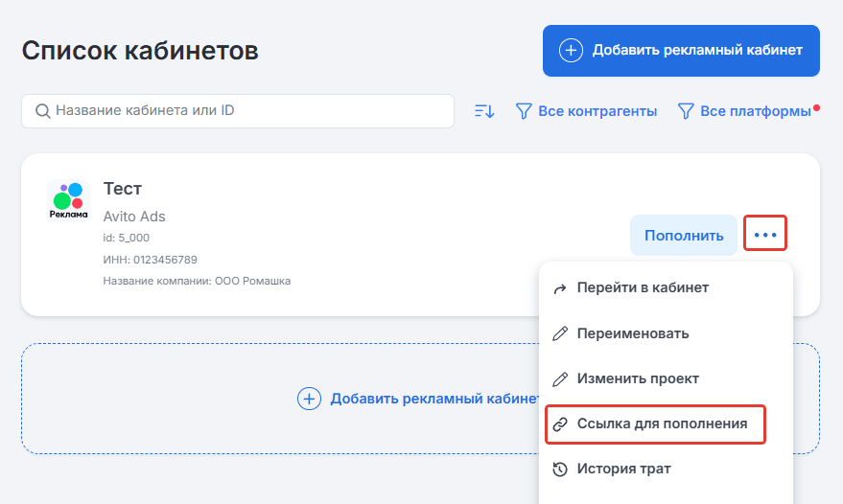The image size is (843, 504).
Task: Click the Avito Ads platform label
Action: [x=134, y=217]
